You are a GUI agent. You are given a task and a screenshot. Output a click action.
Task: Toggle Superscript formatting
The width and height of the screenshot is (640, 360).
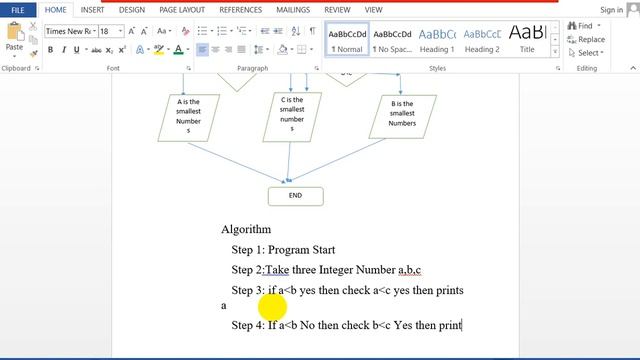coord(122,50)
